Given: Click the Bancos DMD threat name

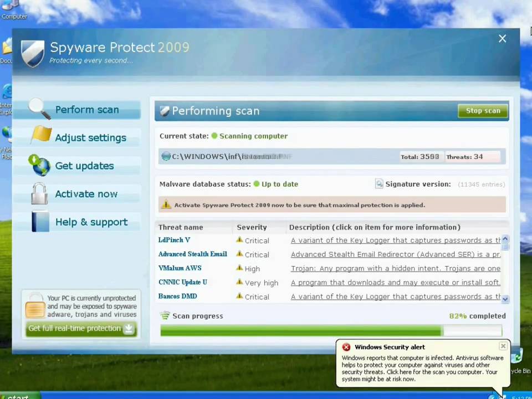Looking at the screenshot, I should 177,296.
